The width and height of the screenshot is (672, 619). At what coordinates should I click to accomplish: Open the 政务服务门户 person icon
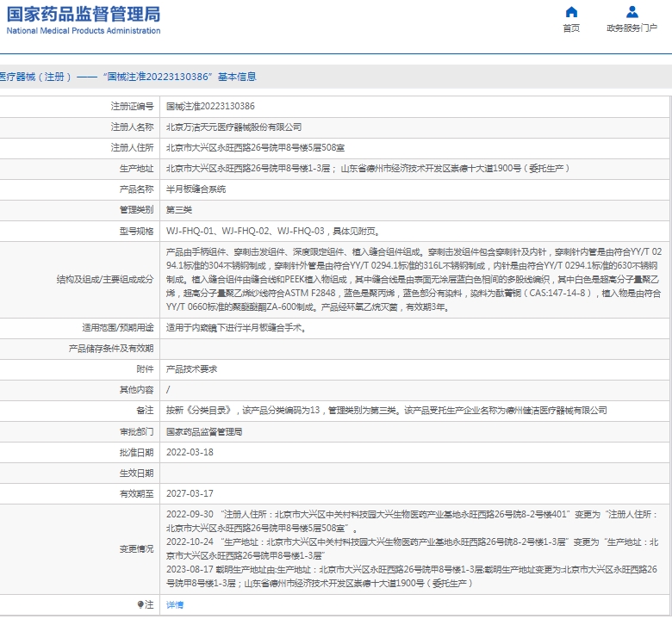[632, 11]
